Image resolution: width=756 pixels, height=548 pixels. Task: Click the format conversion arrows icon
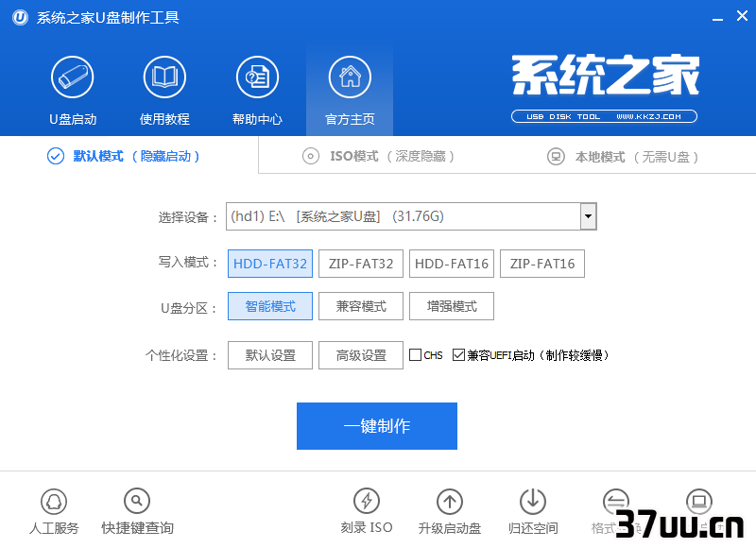(x=616, y=502)
